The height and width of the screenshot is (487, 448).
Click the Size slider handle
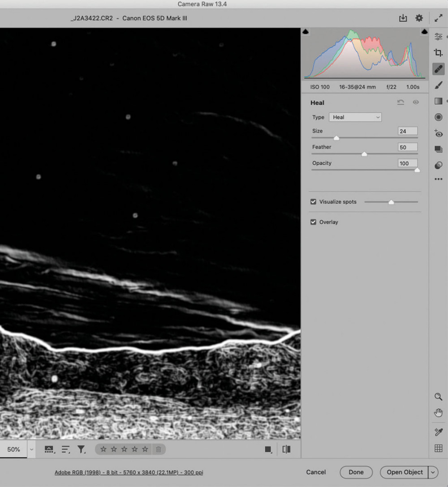[x=336, y=138]
